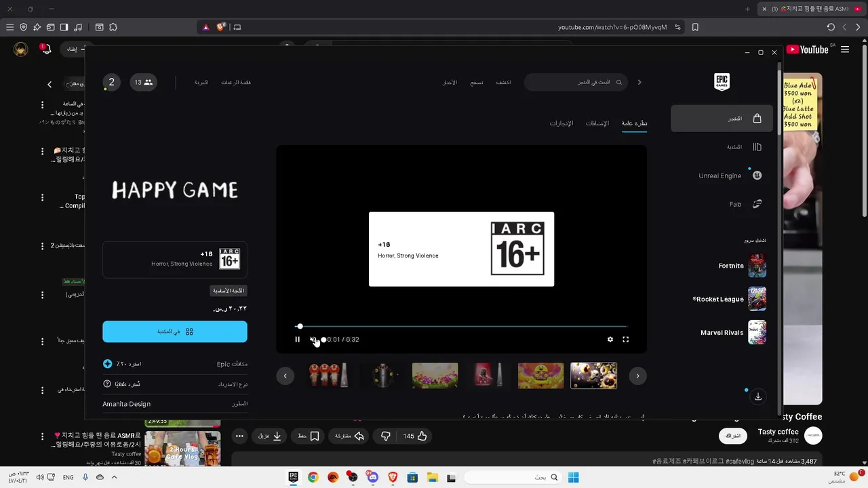Select the pink flowers thumbnail
Viewport: 868px width, 488px height.
pos(435,375)
